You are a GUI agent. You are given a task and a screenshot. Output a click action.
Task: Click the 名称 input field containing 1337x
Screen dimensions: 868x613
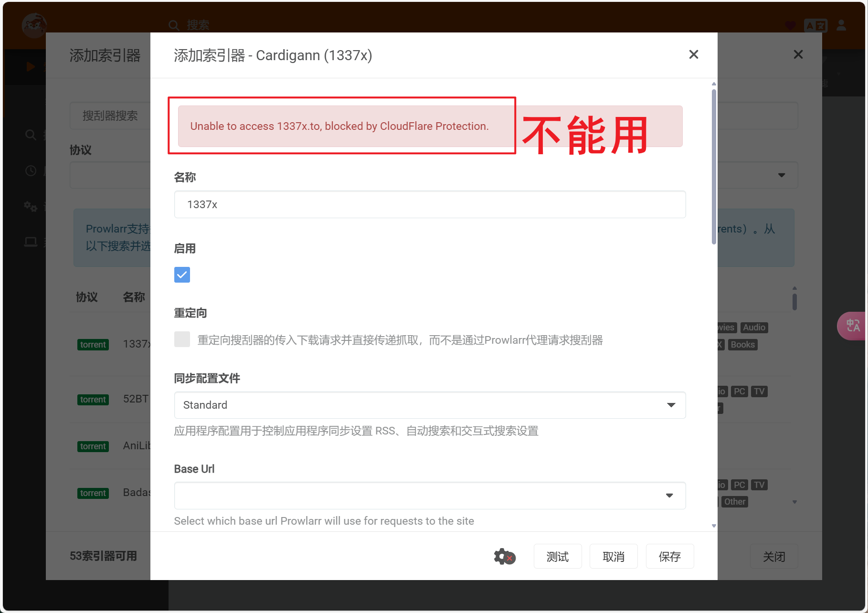(430, 204)
